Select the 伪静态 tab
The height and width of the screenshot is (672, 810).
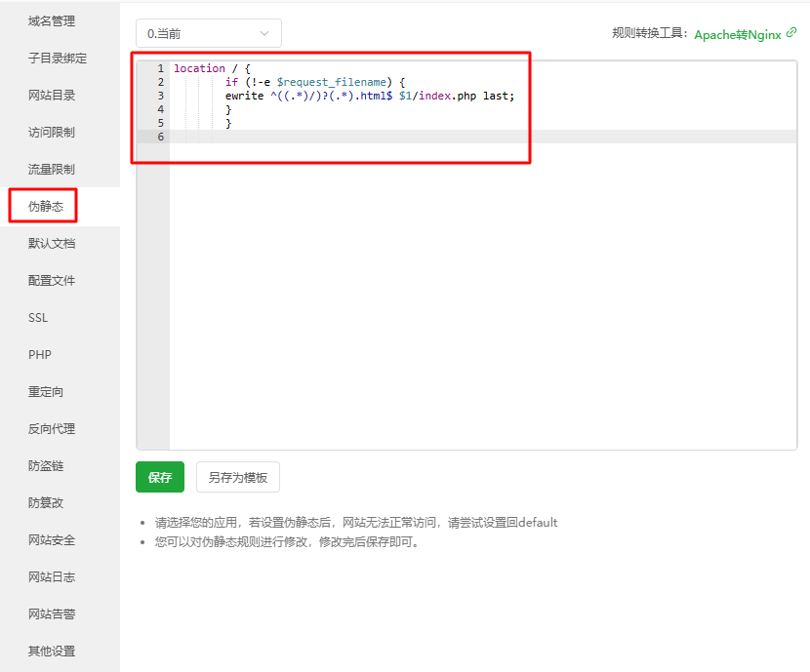[46, 206]
